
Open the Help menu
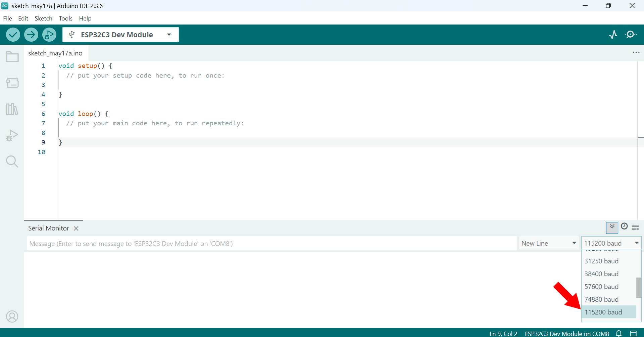[x=85, y=18]
